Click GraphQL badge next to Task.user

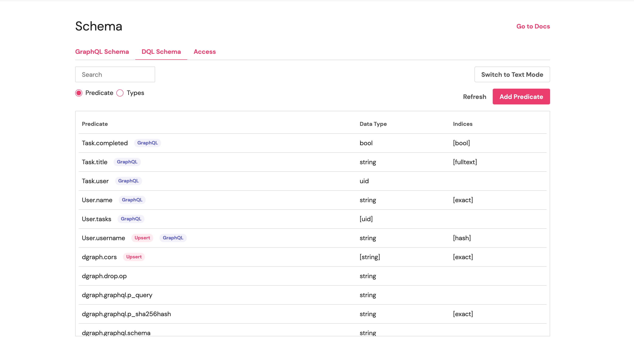128,181
